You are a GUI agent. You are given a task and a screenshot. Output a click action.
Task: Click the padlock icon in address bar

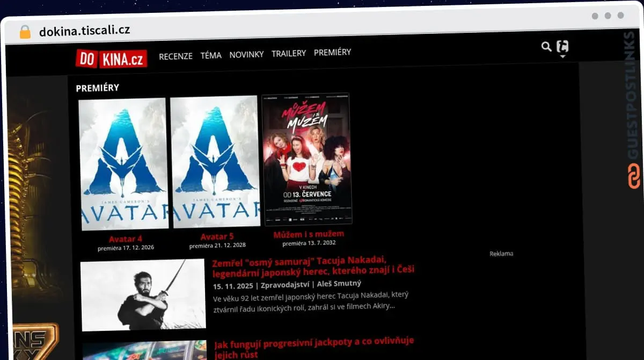25,32
